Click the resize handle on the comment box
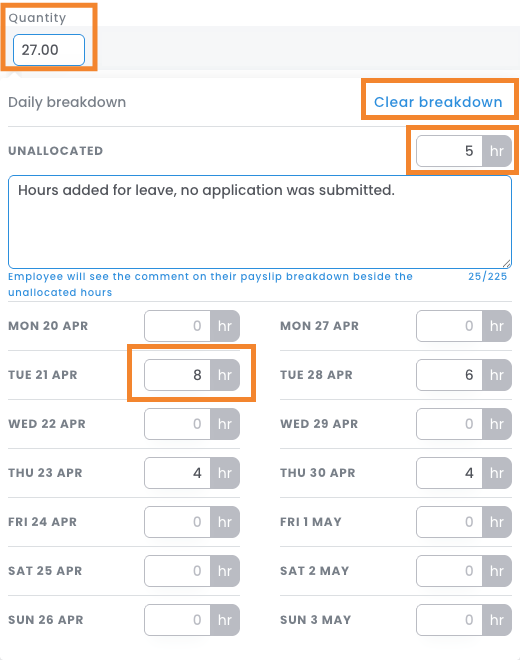520x660 pixels. pos(507,263)
